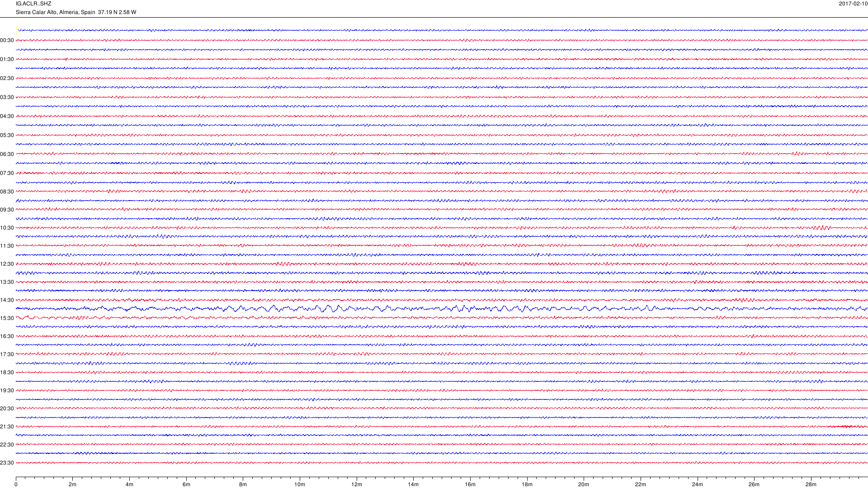
Task: Click the 18m axis tick label
Action: pyautogui.click(x=527, y=484)
